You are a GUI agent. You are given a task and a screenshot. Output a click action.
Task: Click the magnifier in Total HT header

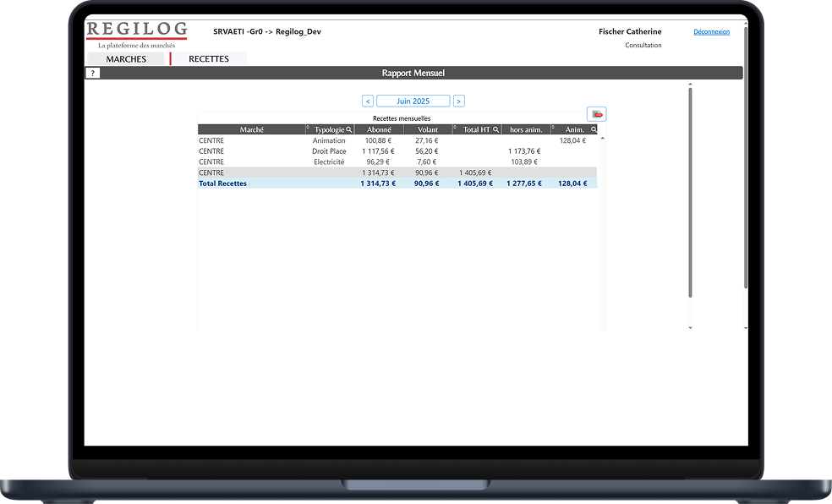[x=495, y=129]
